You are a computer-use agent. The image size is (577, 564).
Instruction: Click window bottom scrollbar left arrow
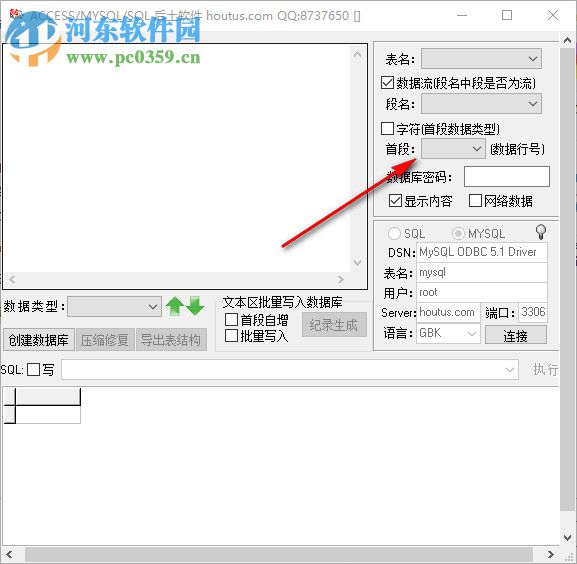coord(9,554)
